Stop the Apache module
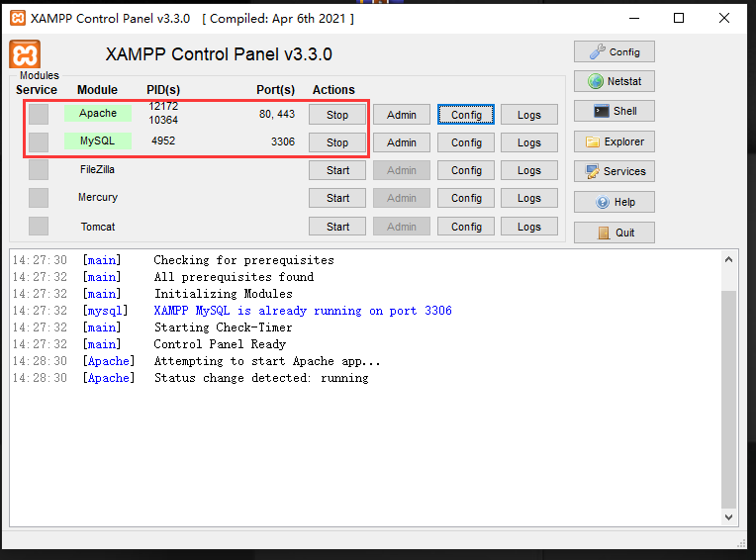Viewport: 756px width, 560px height. pyautogui.click(x=337, y=115)
